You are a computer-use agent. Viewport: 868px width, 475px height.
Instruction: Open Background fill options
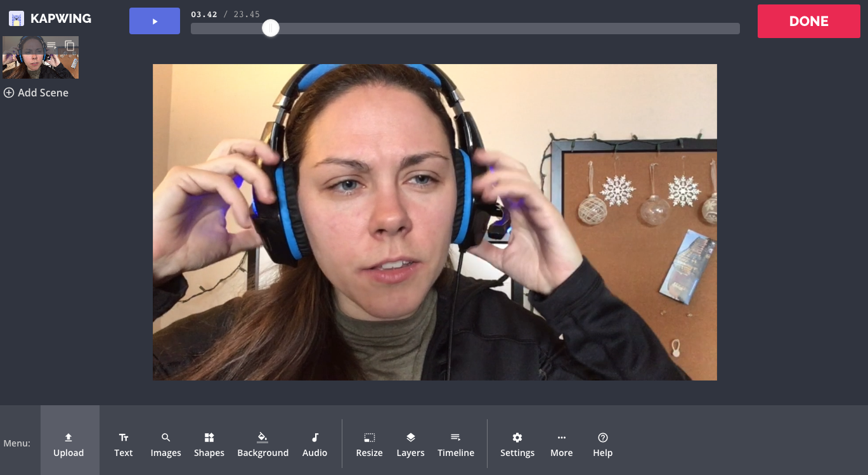pyautogui.click(x=262, y=443)
